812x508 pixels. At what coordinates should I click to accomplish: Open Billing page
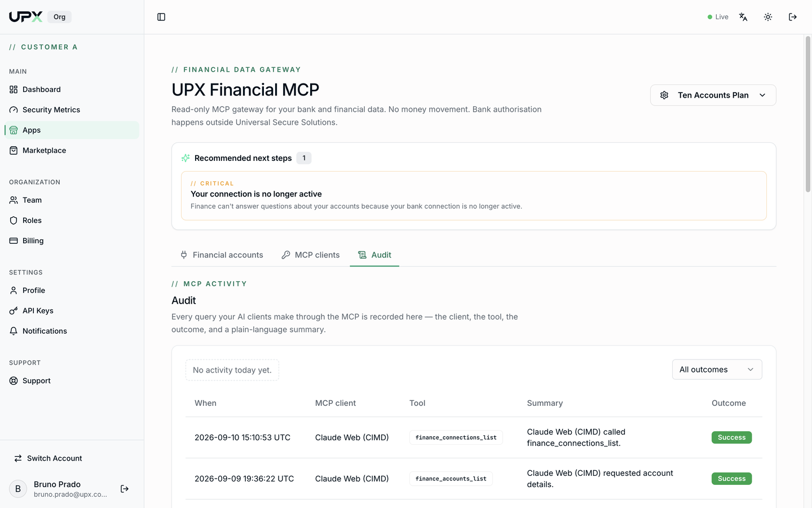coord(72,240)
